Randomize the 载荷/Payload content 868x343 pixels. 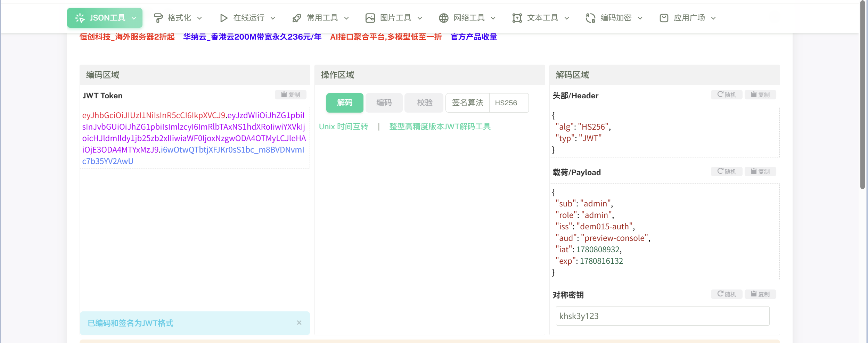(727, 171)
